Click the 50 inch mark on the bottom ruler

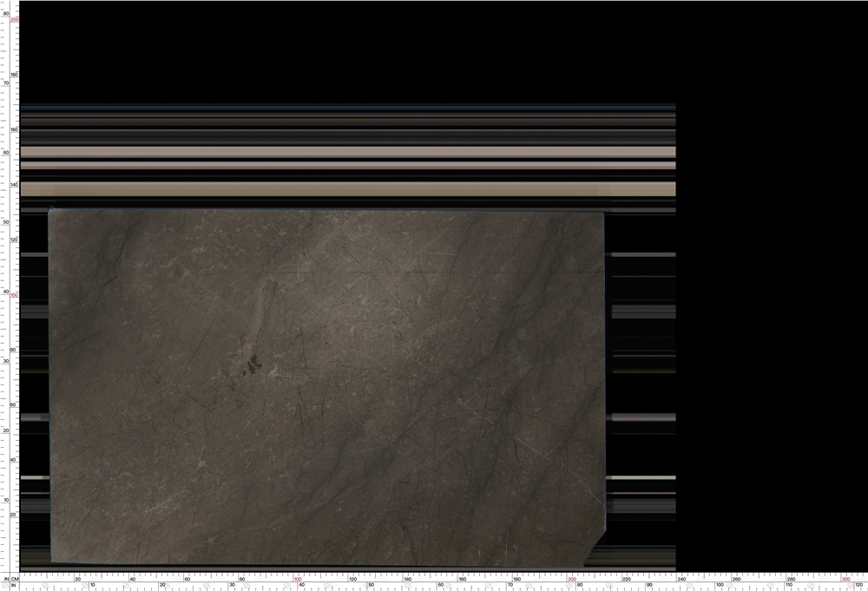click(x=372, y=585)
